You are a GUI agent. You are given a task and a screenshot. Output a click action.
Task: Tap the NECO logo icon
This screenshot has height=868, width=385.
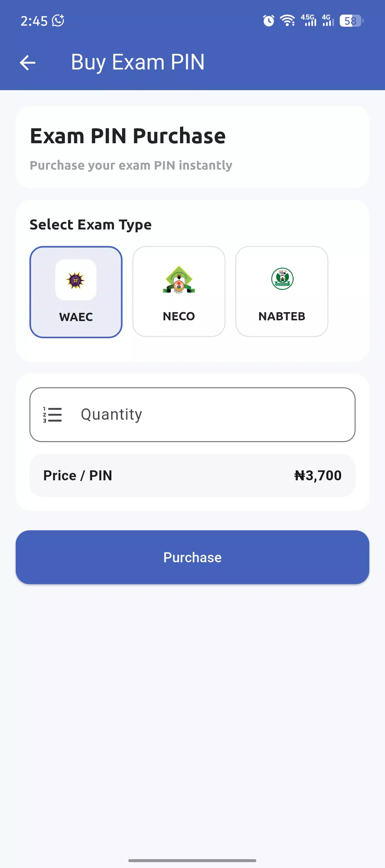click(179, 279)
